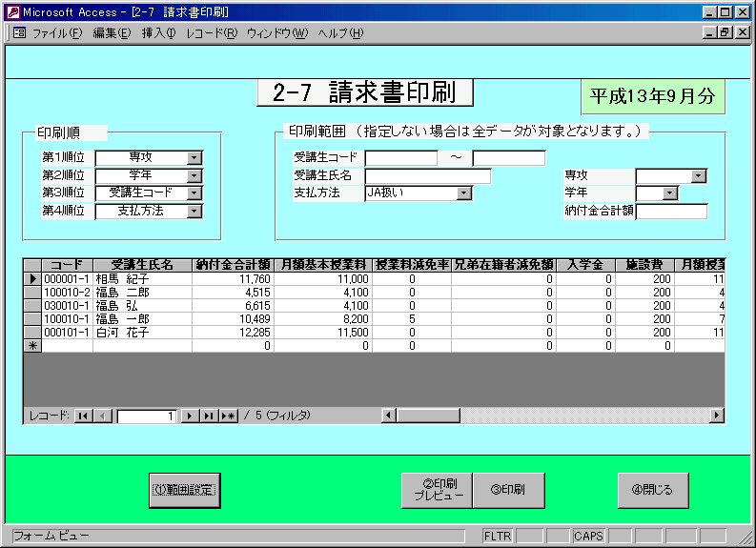This screenshot has height=548, width=756.
Task: Select row selector for 白河 花子
Action: point(32,332)
